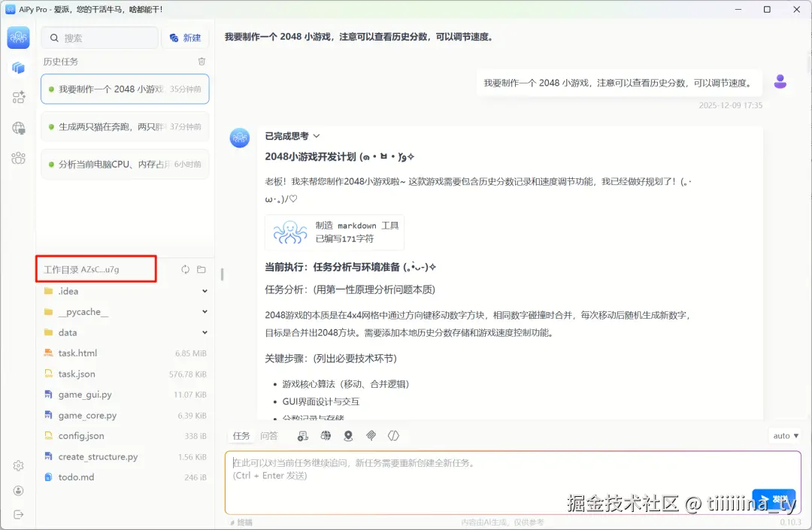Click the blue send button

point(774,499)
